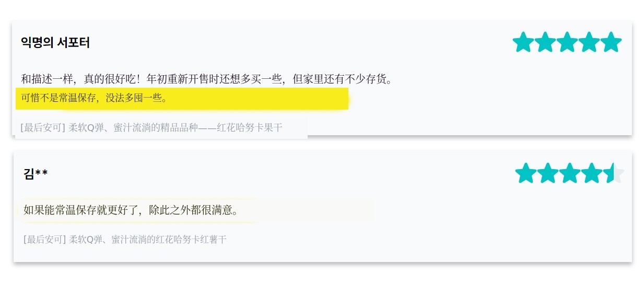Screen dimensions: 644x285
Task: Click the [最后安可] tag under 익명의 서포터's review
Action: click(x=43, y=128)
